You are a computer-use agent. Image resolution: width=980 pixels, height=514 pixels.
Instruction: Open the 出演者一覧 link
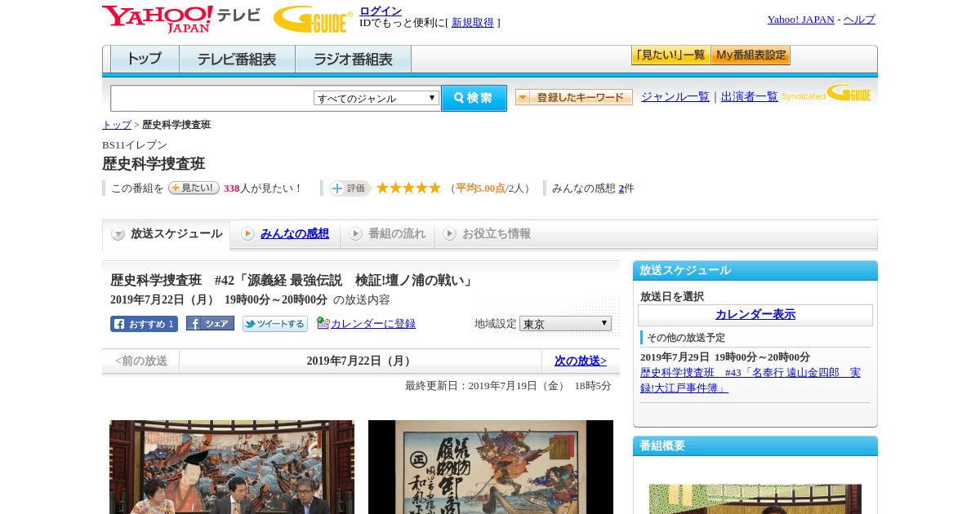coord(750,97)
